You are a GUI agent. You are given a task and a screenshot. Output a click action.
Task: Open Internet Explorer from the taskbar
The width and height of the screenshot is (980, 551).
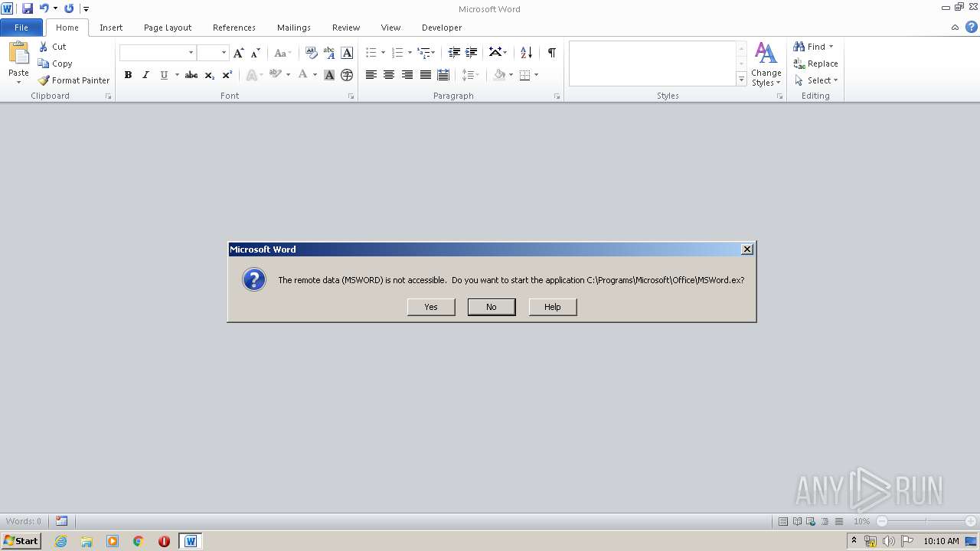(x=60, y=541)
